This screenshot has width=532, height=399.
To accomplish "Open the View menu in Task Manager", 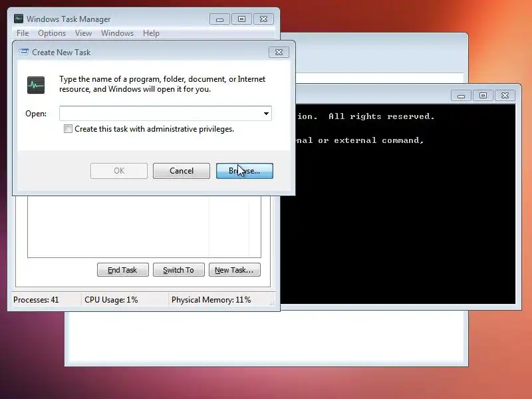I will 84,33.
